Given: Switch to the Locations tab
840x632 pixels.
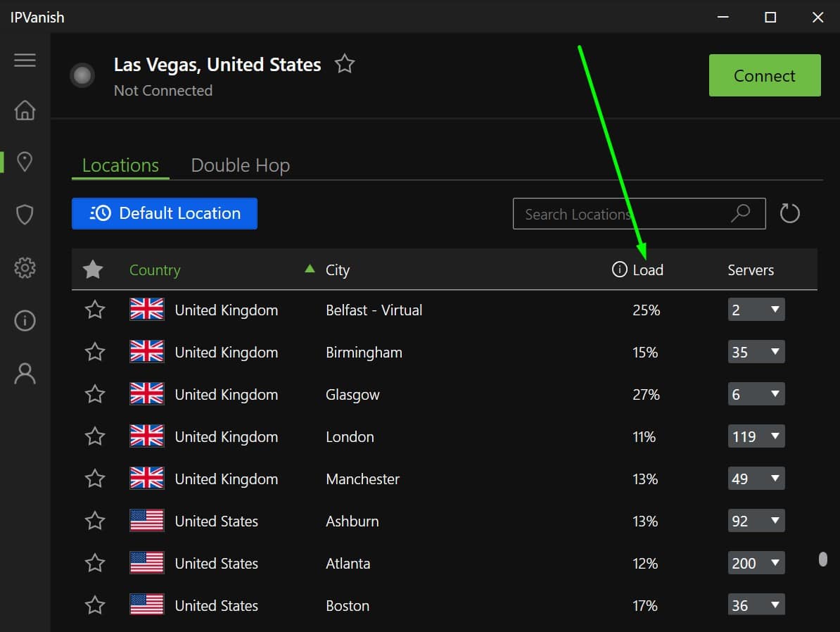Looking at the screenshot, I should [120, 165].
